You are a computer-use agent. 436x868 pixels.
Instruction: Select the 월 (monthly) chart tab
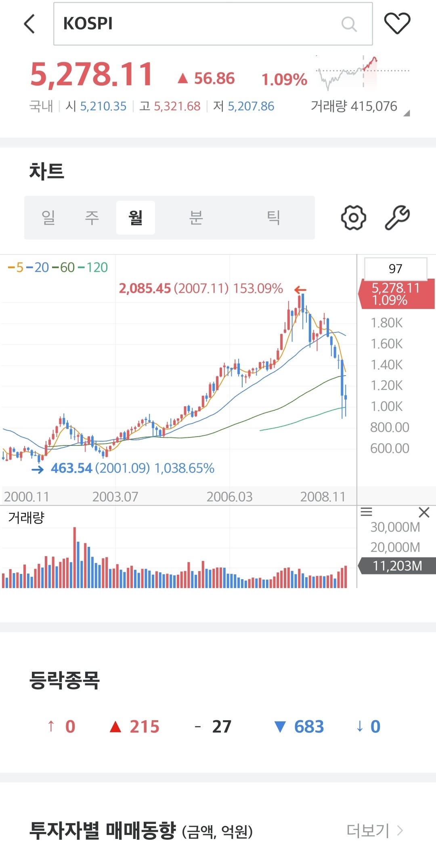[135, 218]
